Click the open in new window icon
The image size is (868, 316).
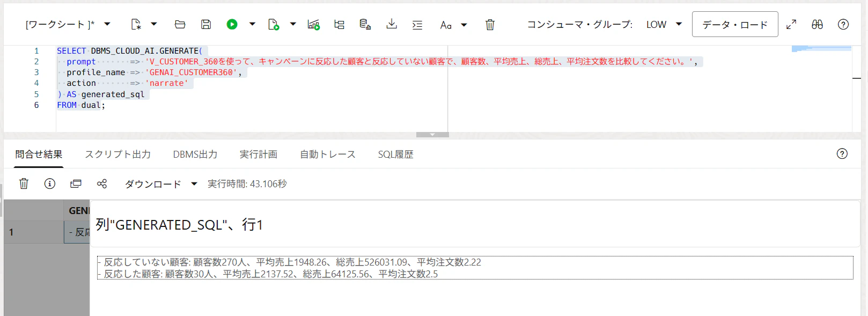click(x=76, y=183)
